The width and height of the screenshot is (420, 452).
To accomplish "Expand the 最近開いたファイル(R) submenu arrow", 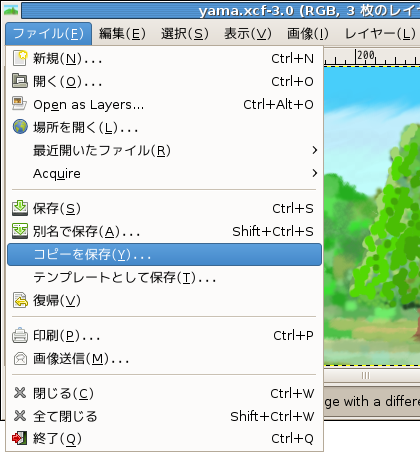I will click(314, 150).
